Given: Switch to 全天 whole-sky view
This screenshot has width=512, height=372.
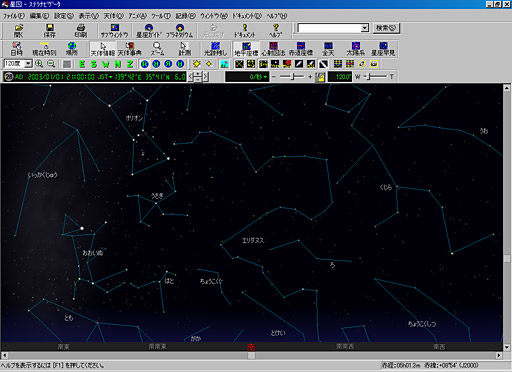Looking at the screenshot, I should point(328,49).
